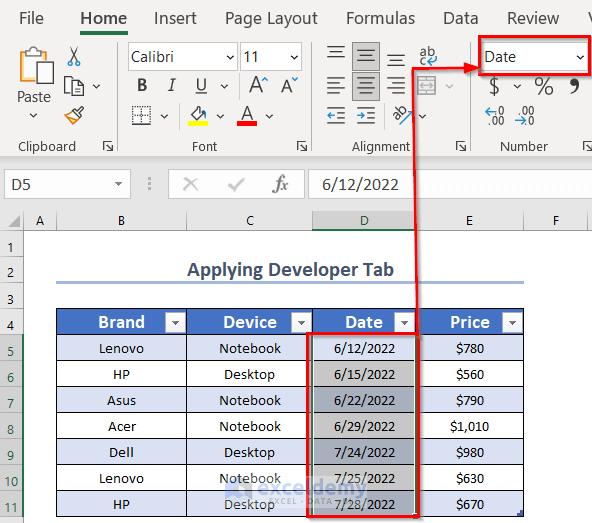The height and width of the screenshot is (523, 592).
Task: Expand underline style arrow
Action: coord(224,86)
